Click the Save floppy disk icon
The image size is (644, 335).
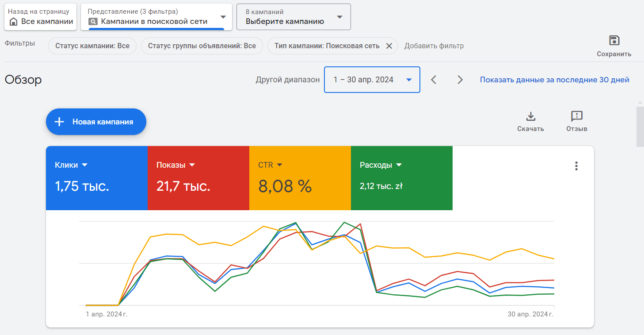(x=614, y=41)
